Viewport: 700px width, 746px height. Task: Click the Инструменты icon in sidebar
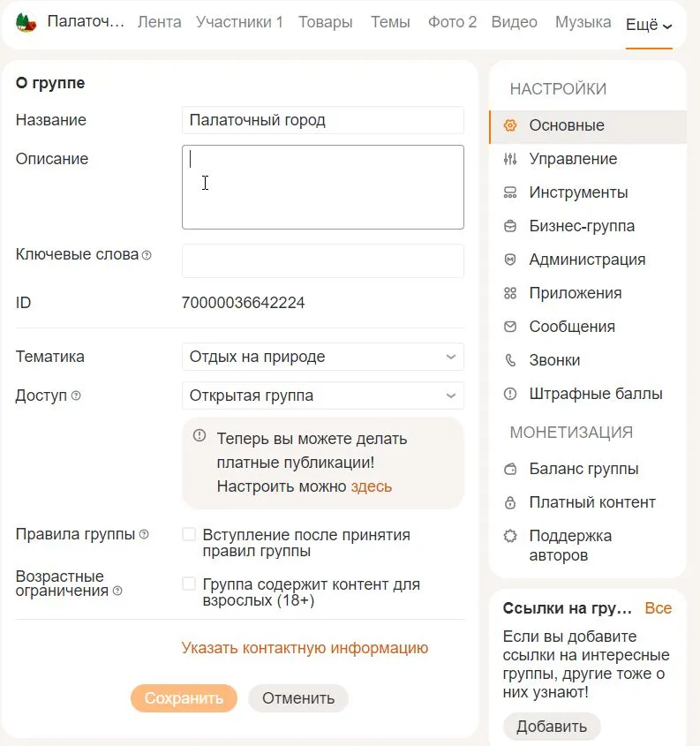(509, 192)
